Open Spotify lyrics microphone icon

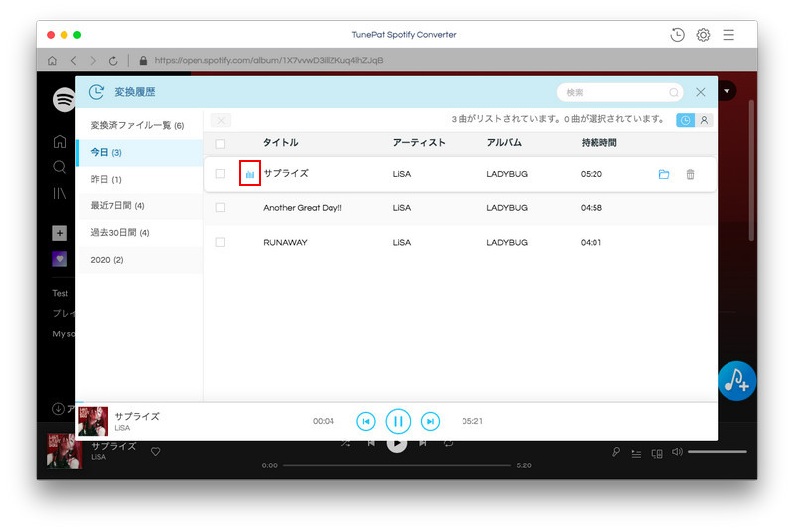pos(616,452)
